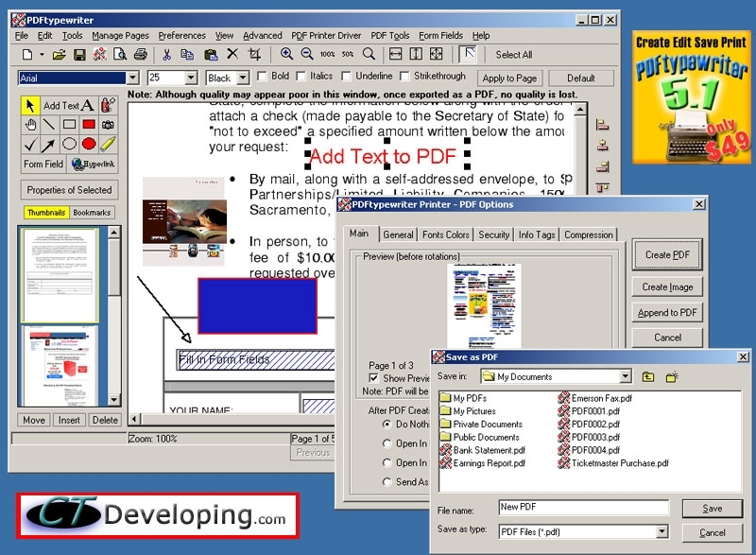The image size is (756, 555).
Task: Click the blue rectangle shape on page
Action: [257, 305]
